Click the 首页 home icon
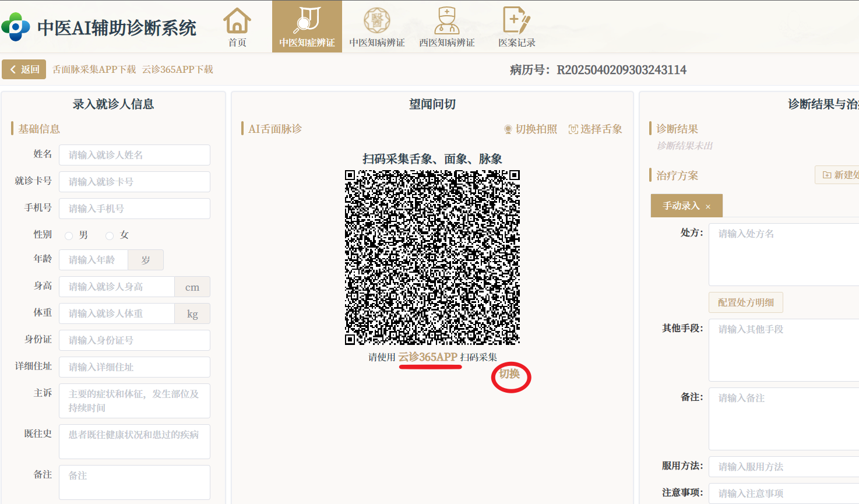 [x=237, y=21]
